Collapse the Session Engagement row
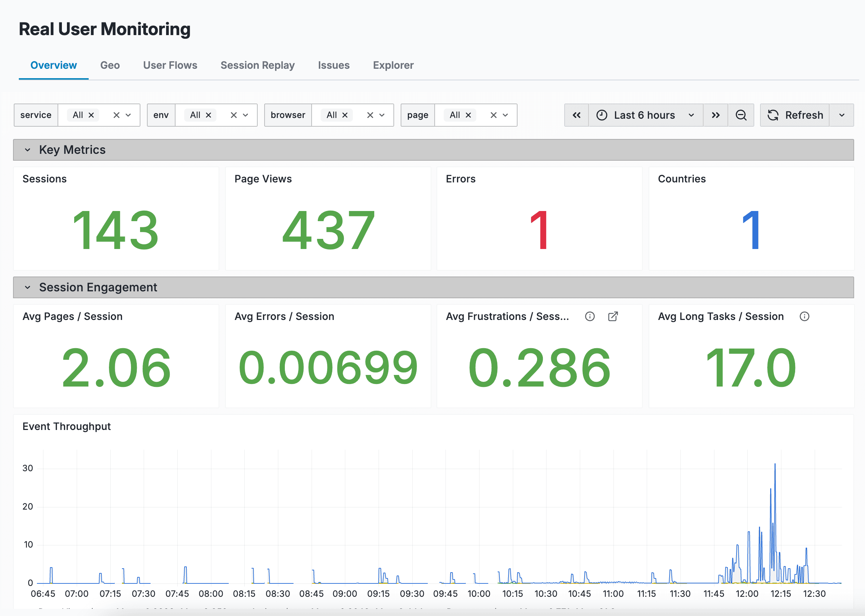Screen dimensions: 865x616 tap(27, 287)
